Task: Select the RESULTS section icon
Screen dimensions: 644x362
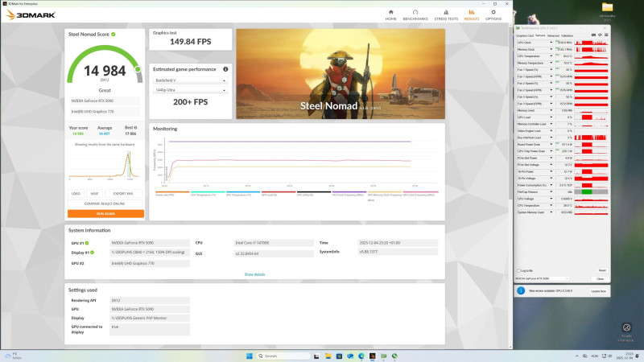Action: tap(472, 12)
